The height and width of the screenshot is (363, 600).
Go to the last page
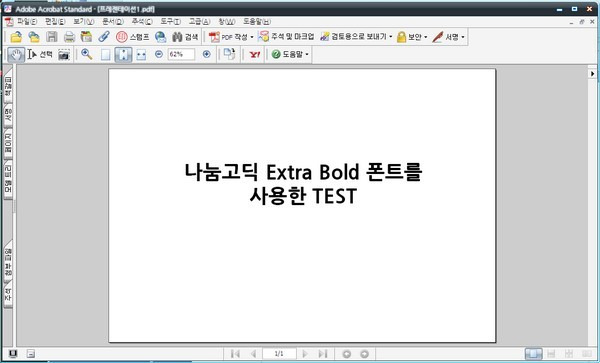tap(323, 354)
